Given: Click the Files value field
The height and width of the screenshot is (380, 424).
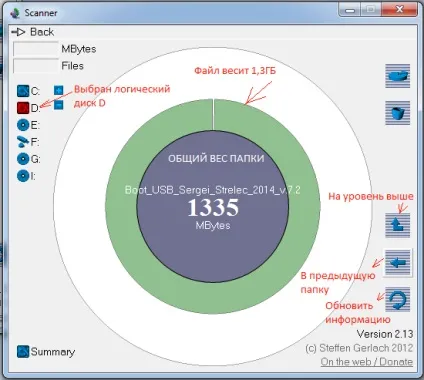Looking at the screenshot, I should tap(36, 66).
